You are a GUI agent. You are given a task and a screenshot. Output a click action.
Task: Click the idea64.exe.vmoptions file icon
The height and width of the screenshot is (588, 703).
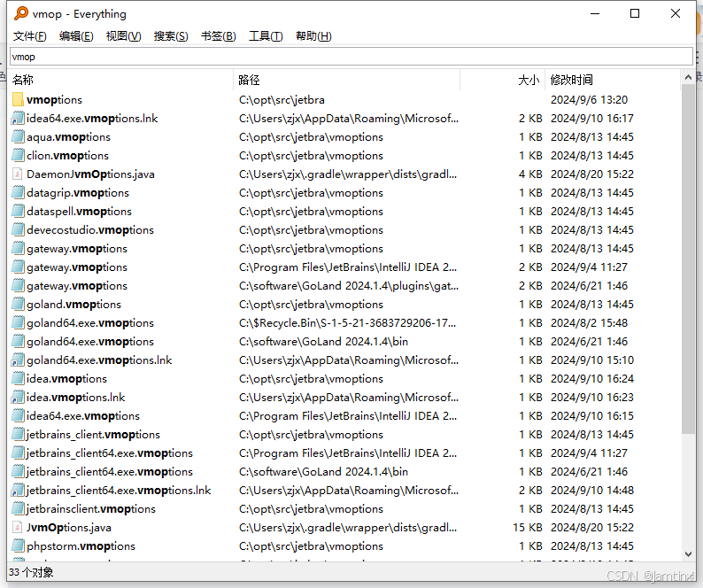pos(18,416)
